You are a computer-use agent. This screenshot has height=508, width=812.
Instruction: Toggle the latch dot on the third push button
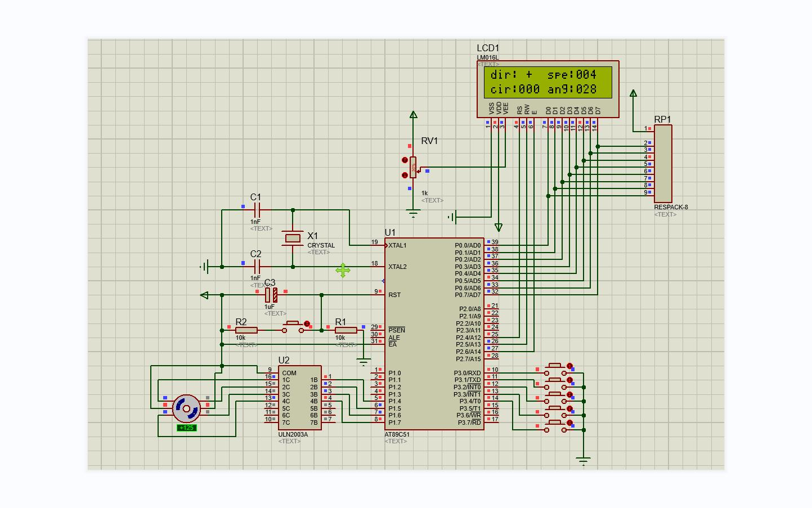[x=569, y=394]
